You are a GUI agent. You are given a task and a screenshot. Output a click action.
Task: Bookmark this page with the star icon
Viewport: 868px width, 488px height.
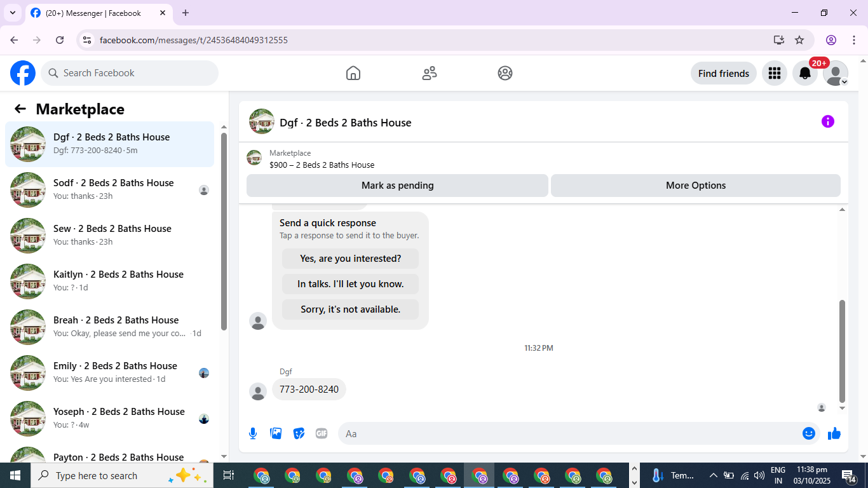pos(799,40)
